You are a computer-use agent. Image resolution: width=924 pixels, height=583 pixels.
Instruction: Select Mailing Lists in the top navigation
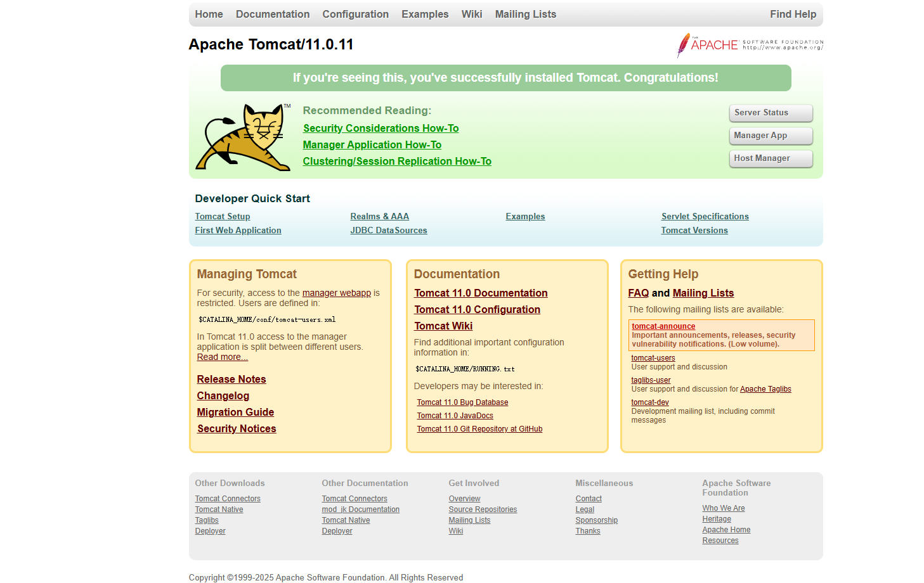526,14
